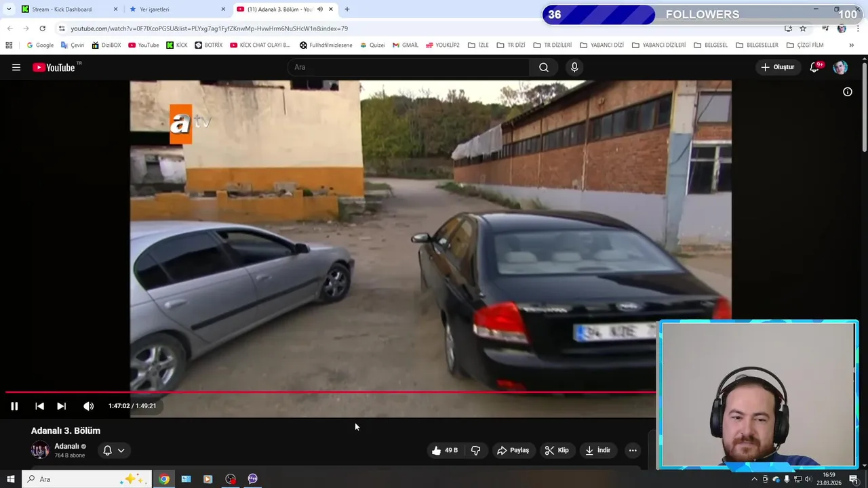Viewport: 868px width, 488px height.
Task: Open the Adanalı channel avatar
Action: [40, 450]
